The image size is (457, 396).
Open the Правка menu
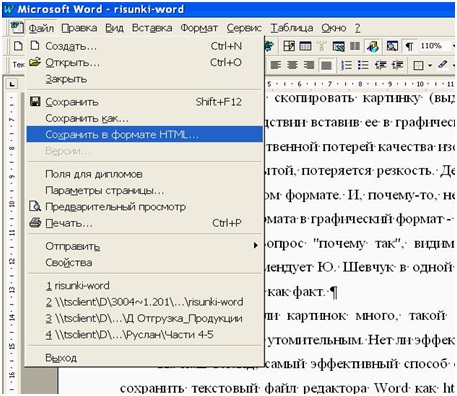point(79,28)
